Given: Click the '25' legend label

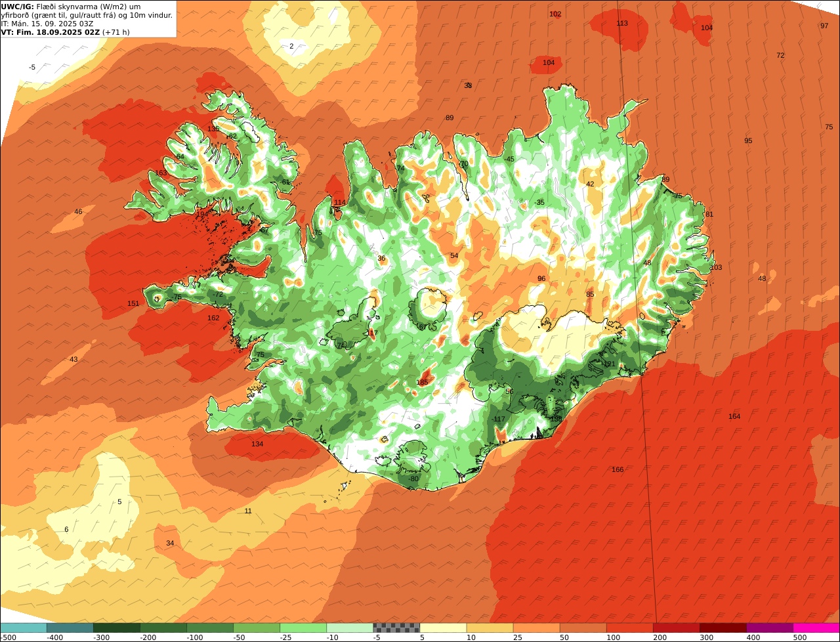Looking at the screenshot, I should pos(517,637).
